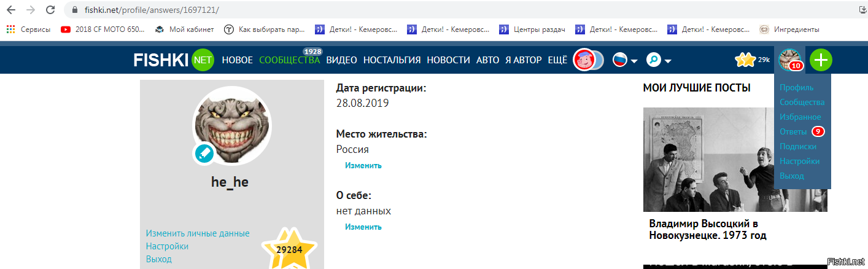The height and width of the screenshot is (269, 868).
Task: Expand the ЕЩЁ menu
Action: (x=557, y=60)
